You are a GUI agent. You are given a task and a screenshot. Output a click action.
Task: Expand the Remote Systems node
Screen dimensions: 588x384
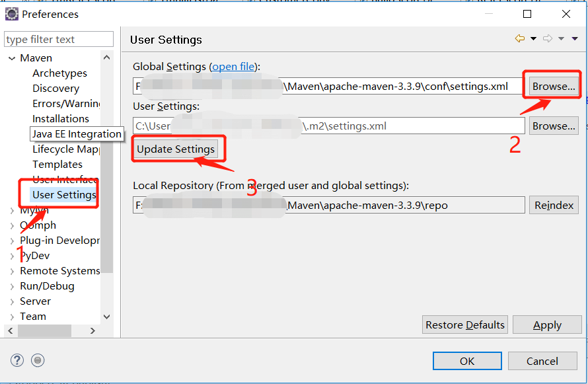coord(12,272)
